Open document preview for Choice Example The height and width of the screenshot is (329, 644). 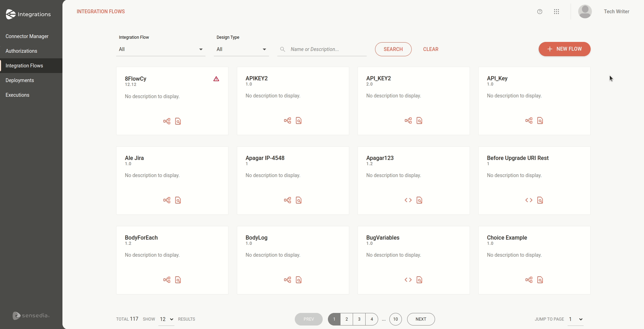[x=540, y=280]
